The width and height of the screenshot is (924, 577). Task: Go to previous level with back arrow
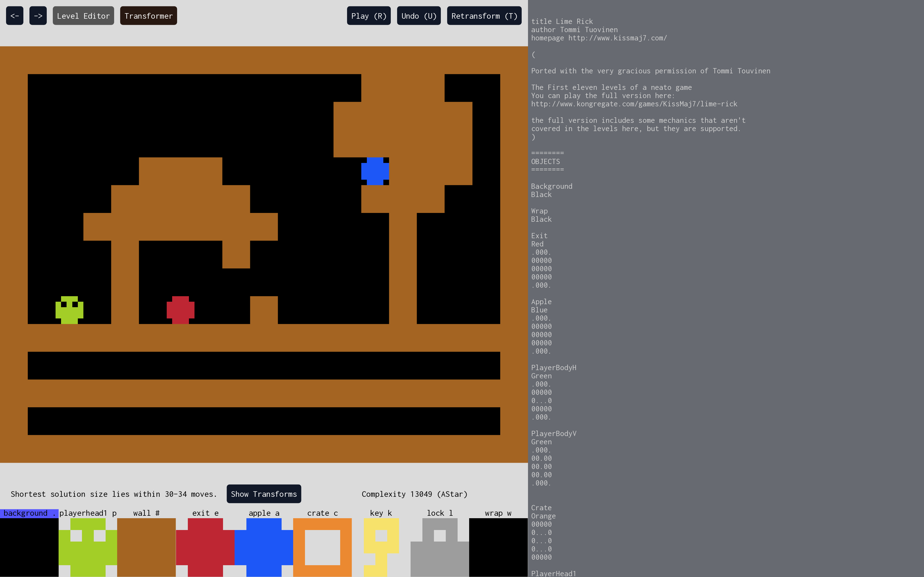[x=15, y=16]
